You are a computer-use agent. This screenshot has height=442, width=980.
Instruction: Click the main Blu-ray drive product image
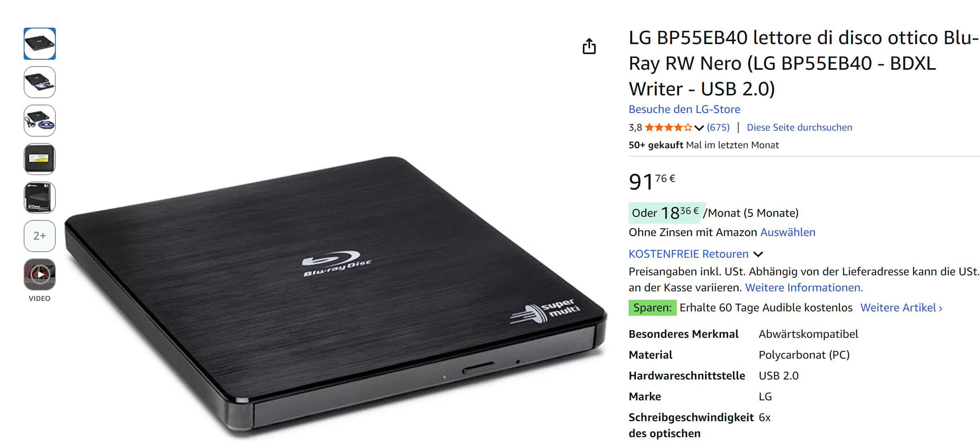tap(336, 297)
